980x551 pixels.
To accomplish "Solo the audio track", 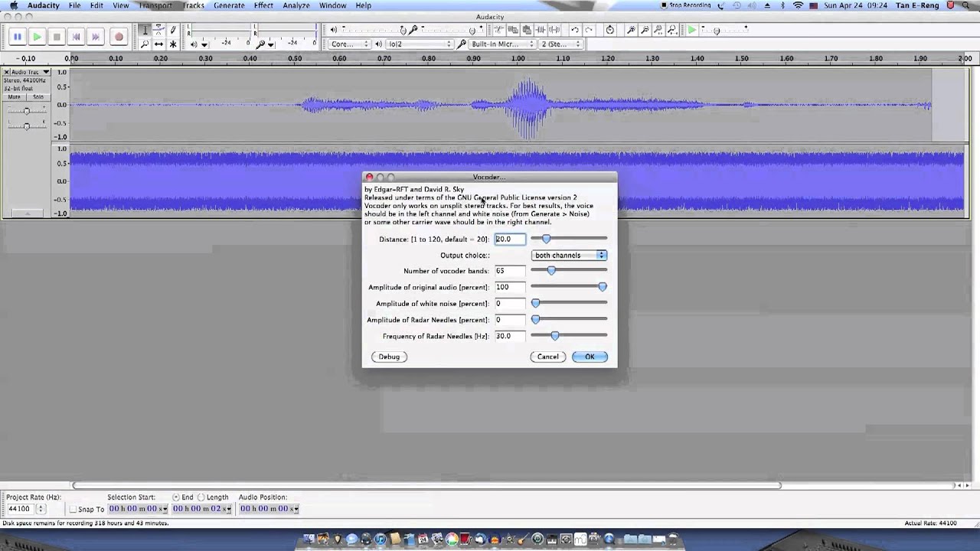I will 38,97.
